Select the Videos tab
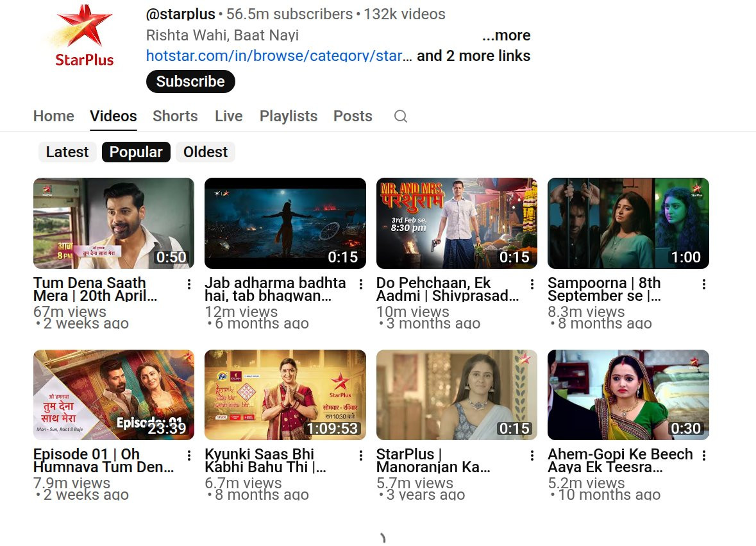Viewport: 756px width, 546px height. tap(113, 116)
